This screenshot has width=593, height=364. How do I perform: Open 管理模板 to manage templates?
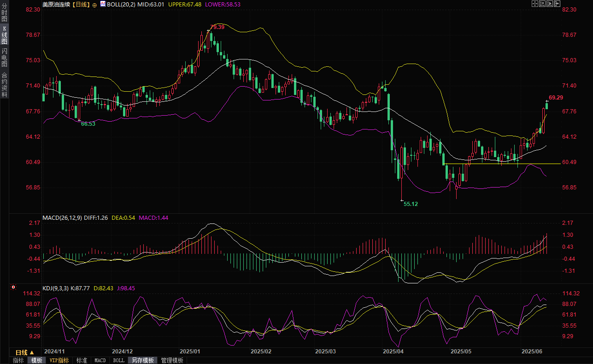172,360
